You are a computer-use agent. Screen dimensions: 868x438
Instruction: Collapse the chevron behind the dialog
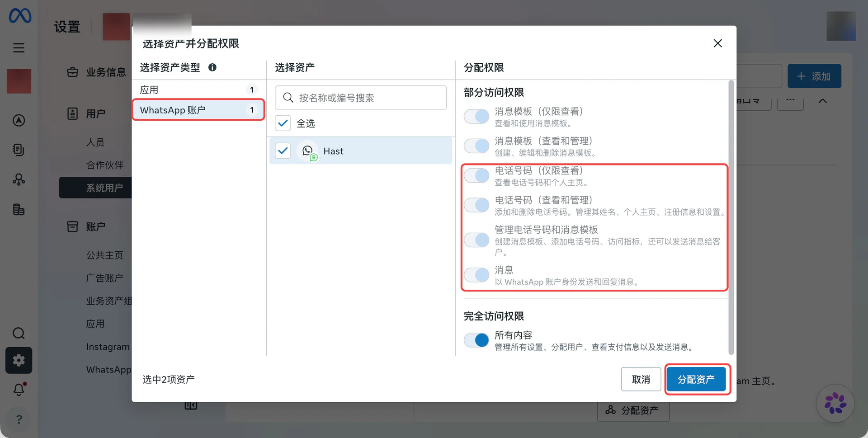823,101
